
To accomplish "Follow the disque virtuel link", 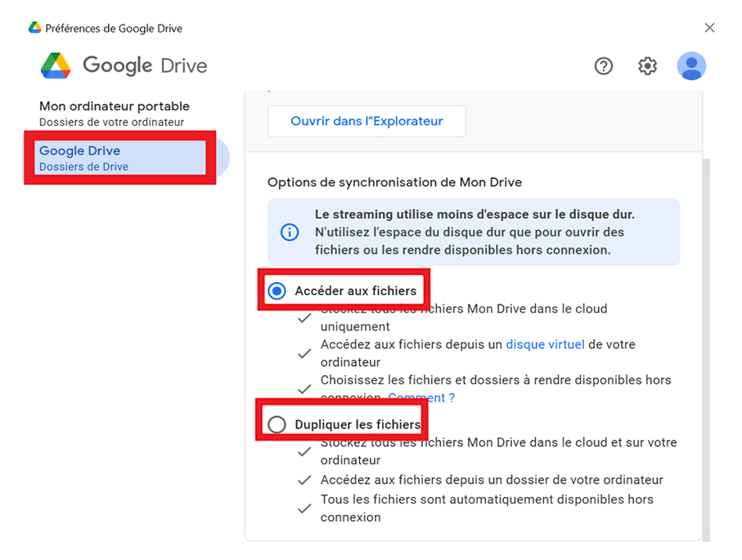I will pyautogui.click(x=545, y=344).
